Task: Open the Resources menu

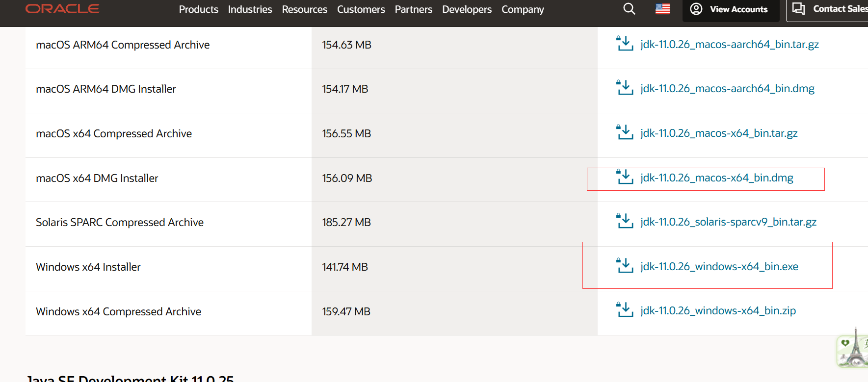Action: 304,9
